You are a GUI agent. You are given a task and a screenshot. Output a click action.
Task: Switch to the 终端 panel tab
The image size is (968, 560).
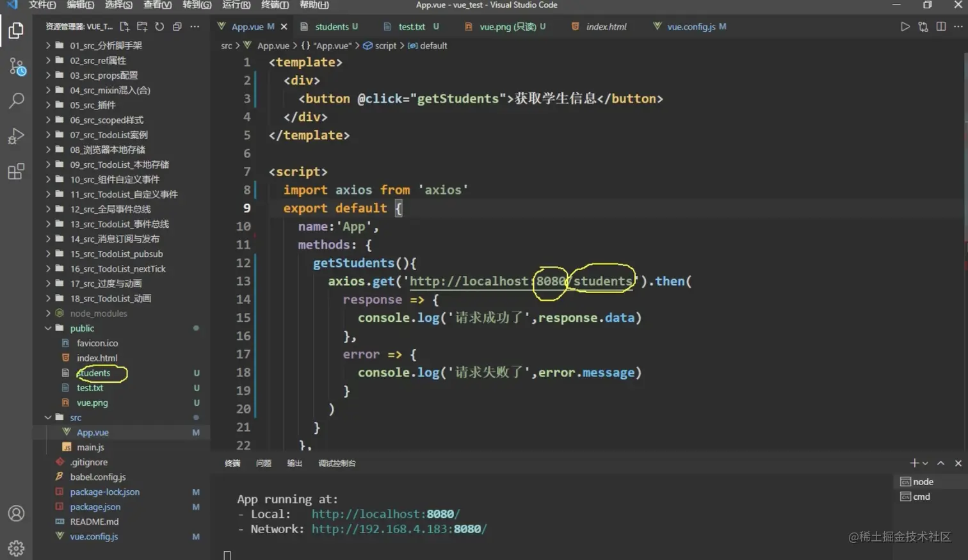coord(232,463)
